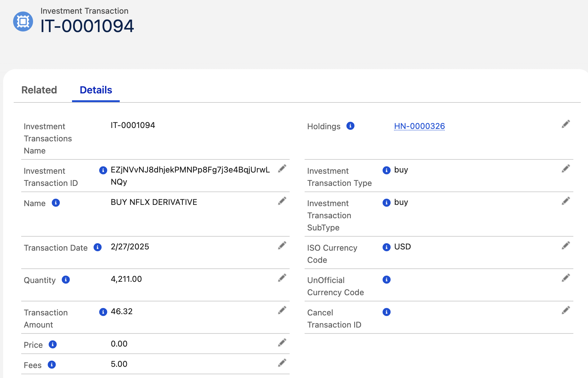Show info tooltip for Investment Transaction ID
Viewport: 588px width, 378px height.
pos(103,170)
